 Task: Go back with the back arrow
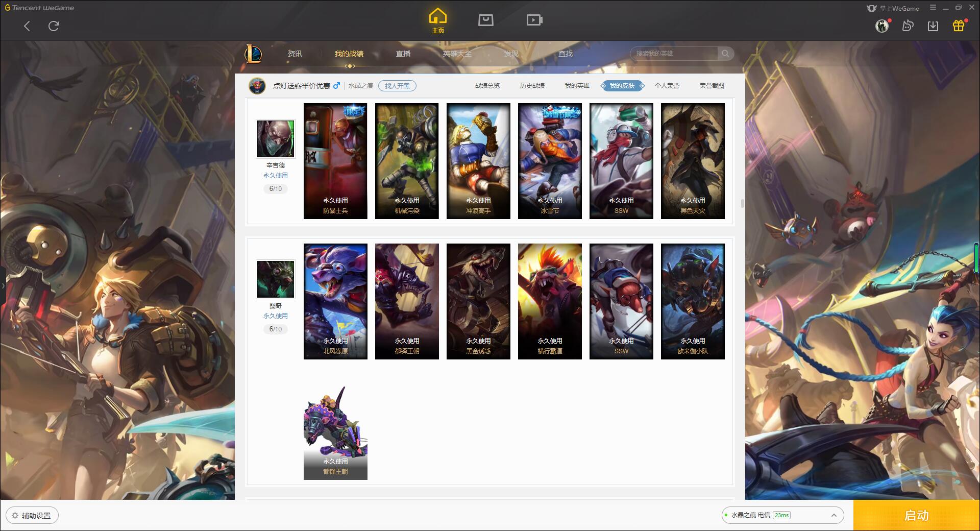pyautogui.click(x=27, y=26)
